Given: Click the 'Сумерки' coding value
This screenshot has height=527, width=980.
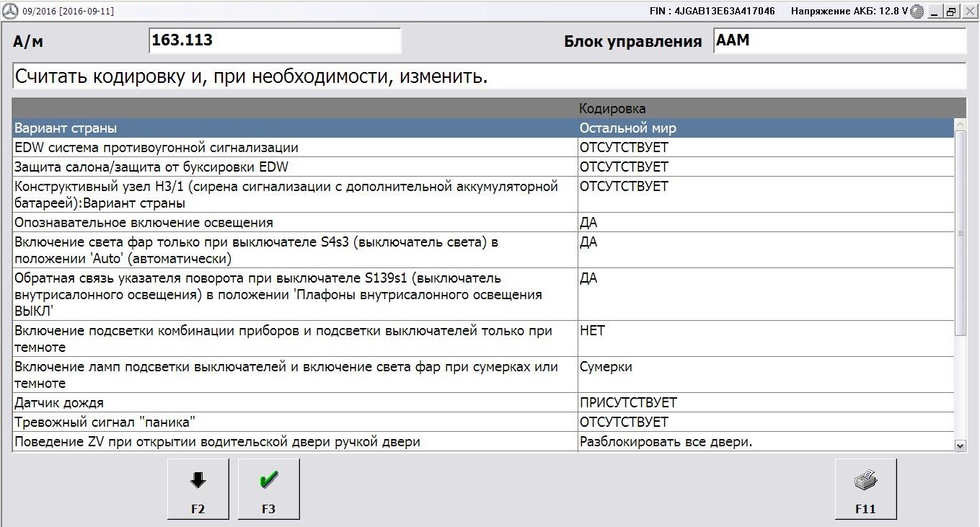Looking at the screenshot, I should coord(606,367).
